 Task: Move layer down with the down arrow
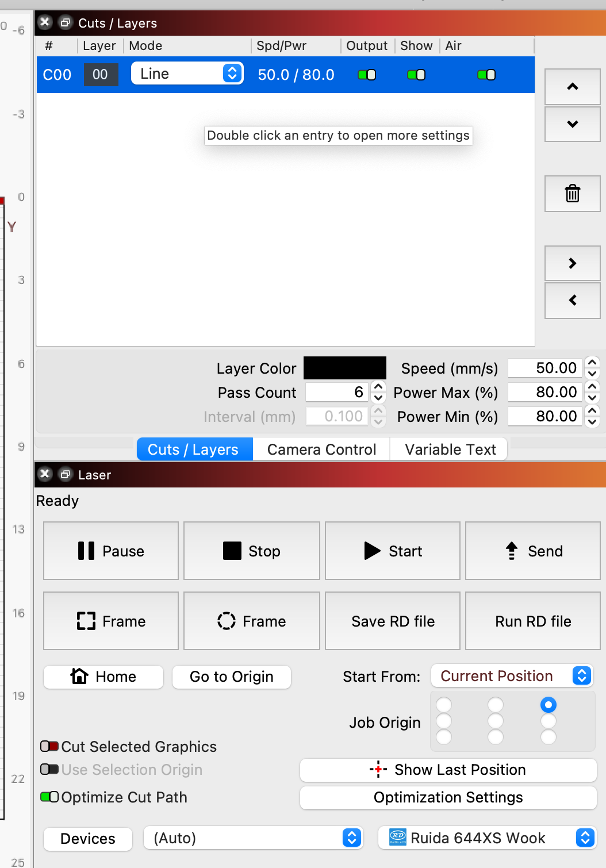point(572,124)
